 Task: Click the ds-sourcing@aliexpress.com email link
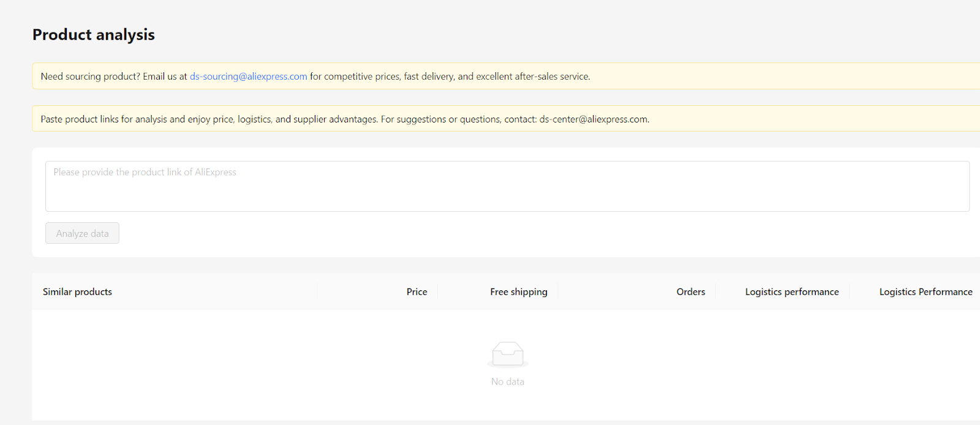248,77
